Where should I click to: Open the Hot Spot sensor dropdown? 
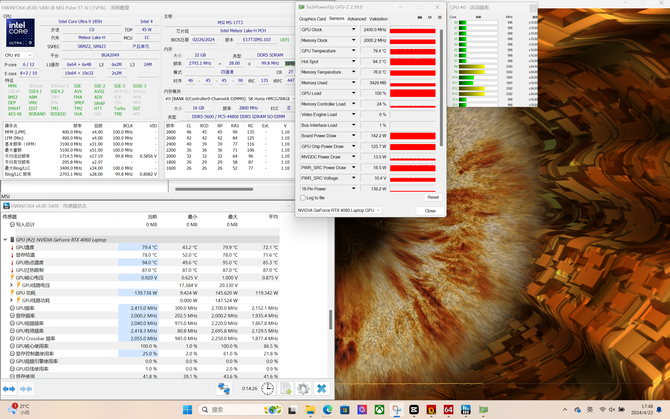click(x=353, y=62)
